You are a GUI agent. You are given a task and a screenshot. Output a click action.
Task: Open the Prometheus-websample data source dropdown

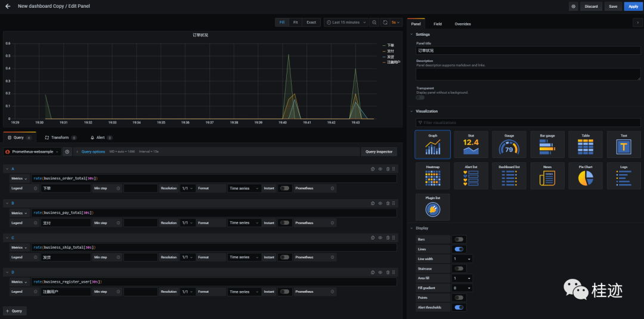click(32, 152)
